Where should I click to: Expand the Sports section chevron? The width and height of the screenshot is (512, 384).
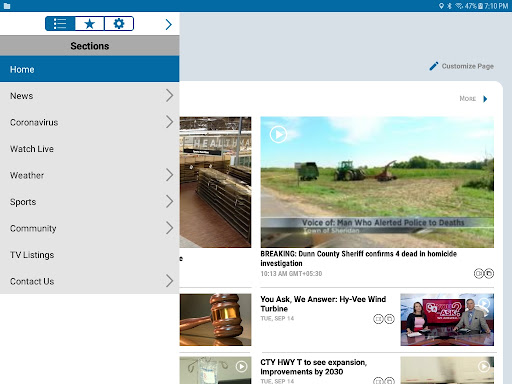(169, 202)
